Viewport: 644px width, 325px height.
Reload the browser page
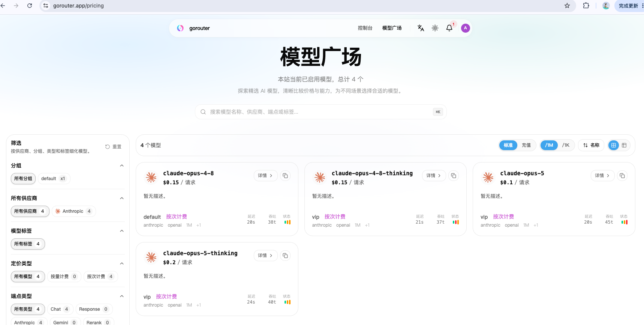point(30,6)
